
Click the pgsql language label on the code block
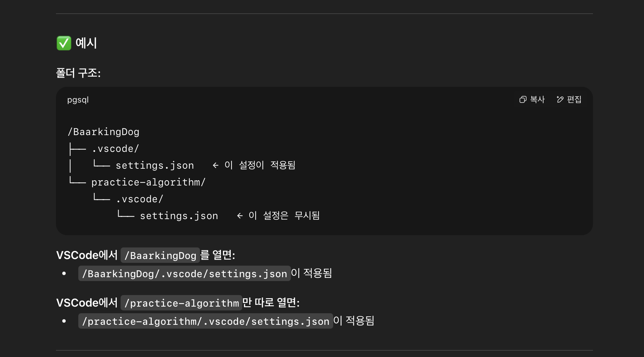78,100
